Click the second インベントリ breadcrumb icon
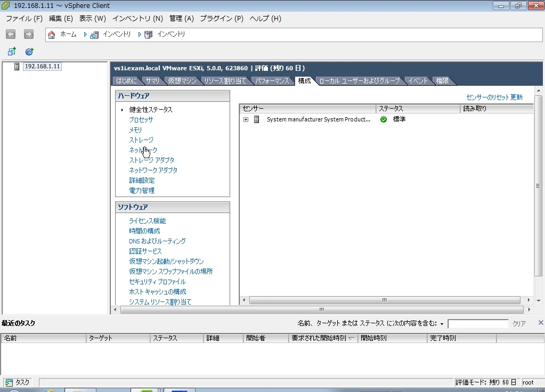Viewport: 545px width, 392px height. (149, 35)
